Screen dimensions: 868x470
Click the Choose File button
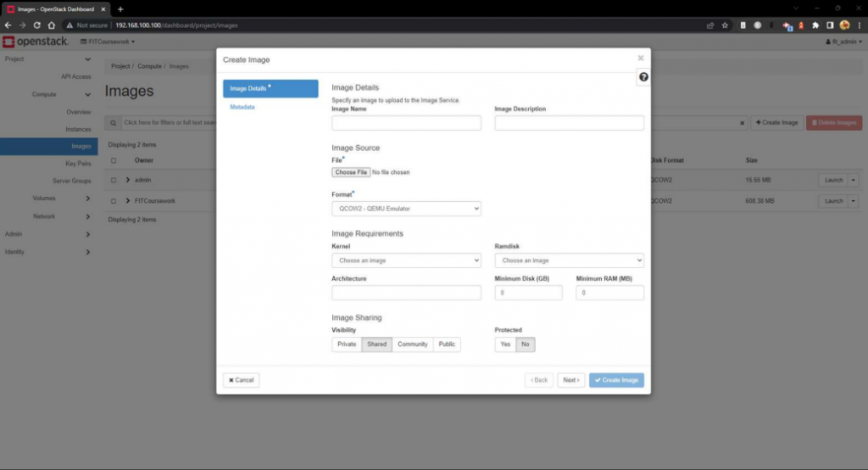(x=351, y=172)
